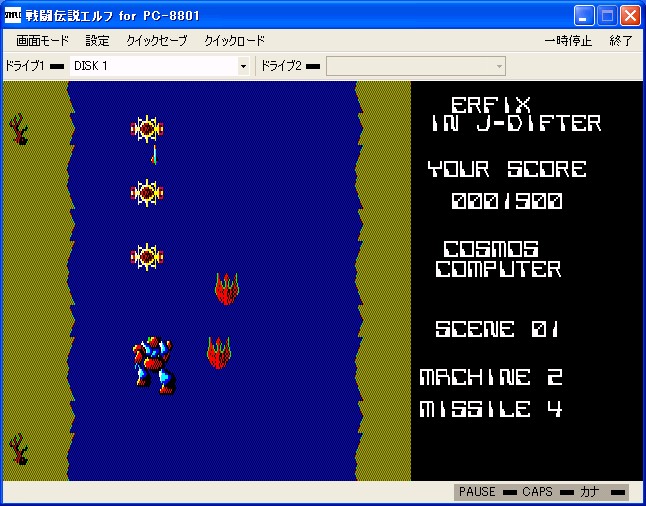Click the lowest spiky mine enemy
Viewport: 646px width, 506px height.
click(x=147, y=257)
